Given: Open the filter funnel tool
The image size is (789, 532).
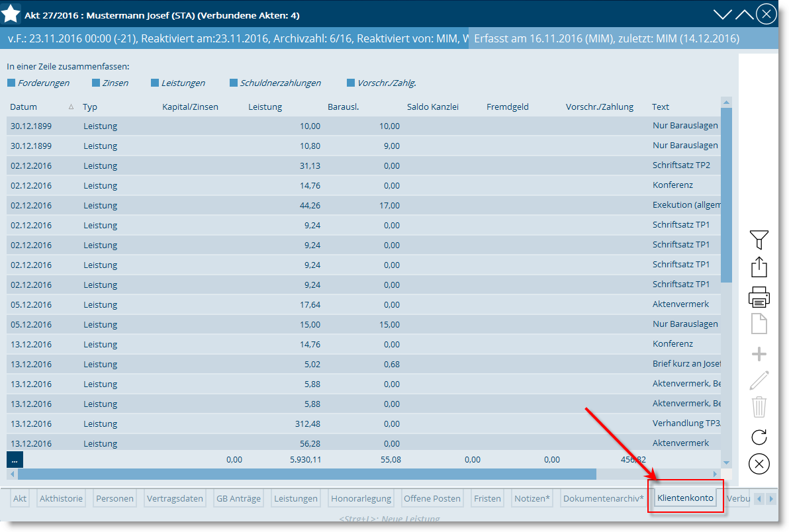Looking at the screenshot, I should pos(759,240).
